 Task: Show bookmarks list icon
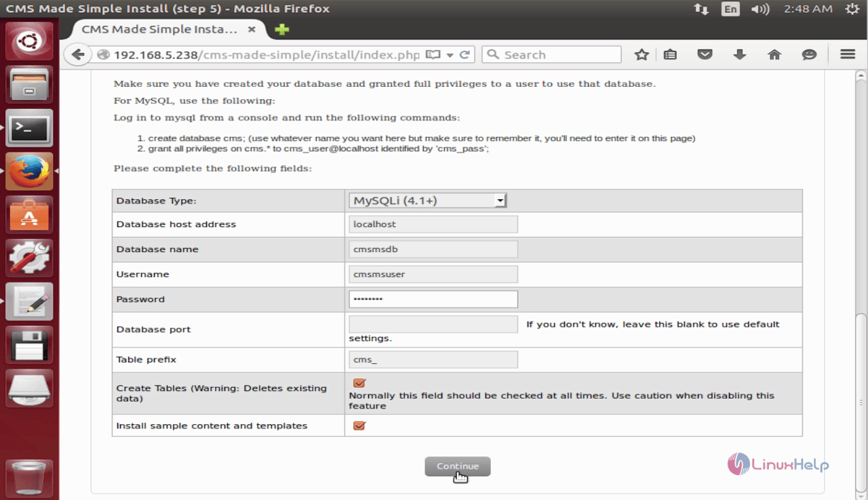tap(670, 55)
